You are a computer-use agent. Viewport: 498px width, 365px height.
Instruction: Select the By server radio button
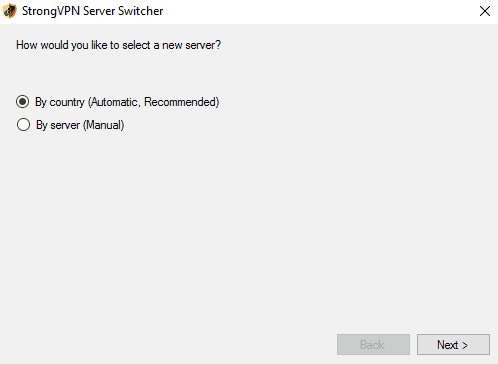[x=23, y=125]
